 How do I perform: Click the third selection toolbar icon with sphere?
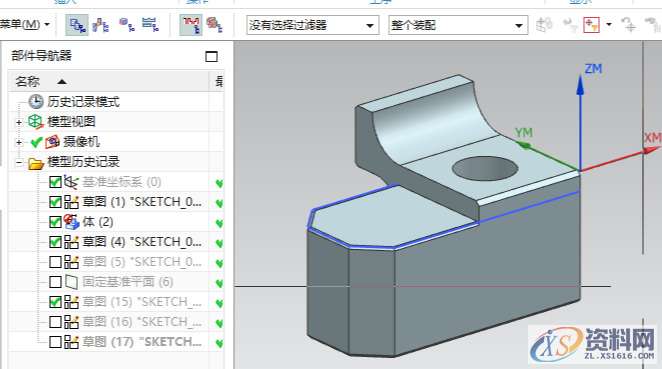click(x=126, y=24)
